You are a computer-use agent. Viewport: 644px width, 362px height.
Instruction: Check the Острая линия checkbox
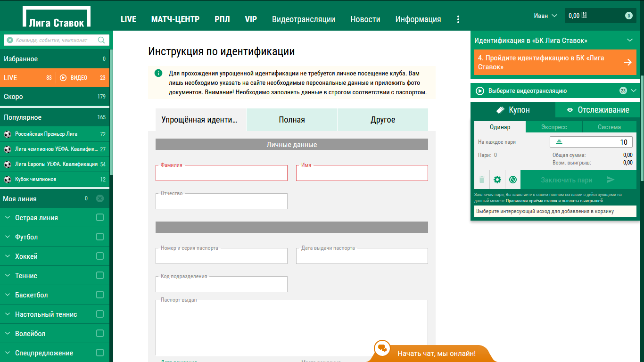[x=100, y=217]
